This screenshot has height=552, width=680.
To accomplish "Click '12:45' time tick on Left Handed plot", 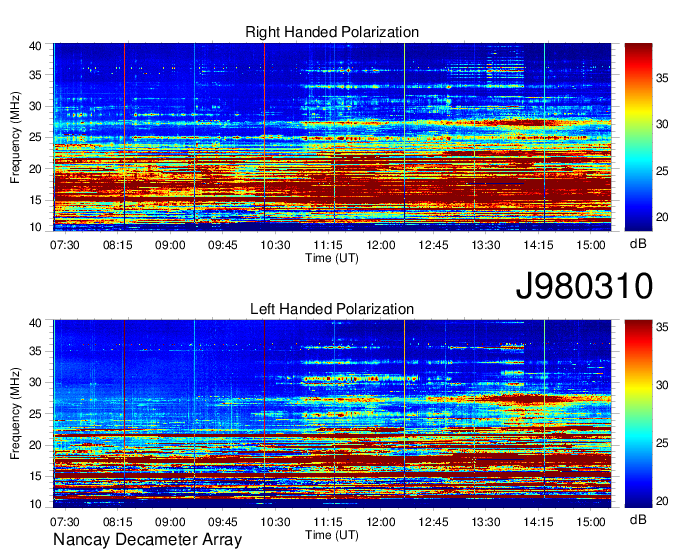I will pos(433,522).
